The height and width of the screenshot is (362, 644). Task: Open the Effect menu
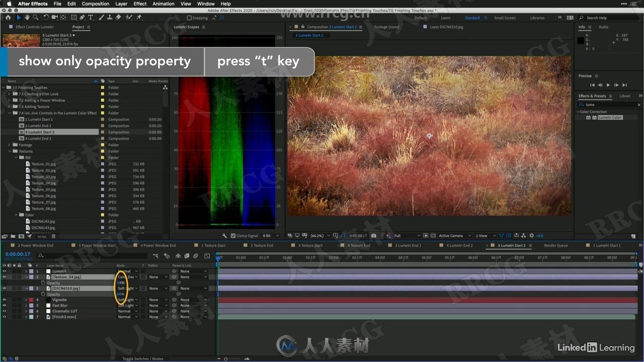(140, 4)
